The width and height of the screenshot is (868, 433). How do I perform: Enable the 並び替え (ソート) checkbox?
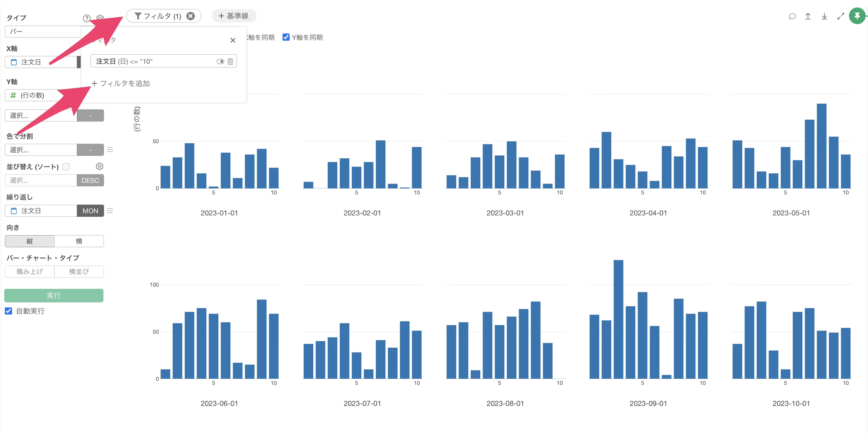click(66, 167)
